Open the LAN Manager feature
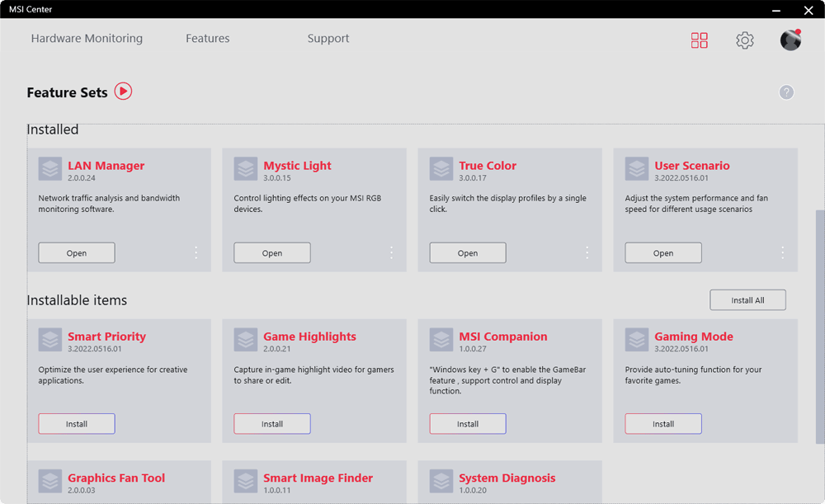 tap(77, 253)
